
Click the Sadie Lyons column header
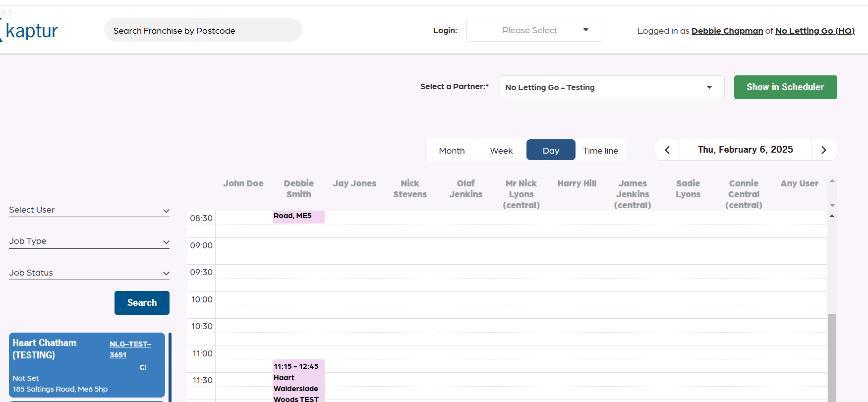pos(688,189)
